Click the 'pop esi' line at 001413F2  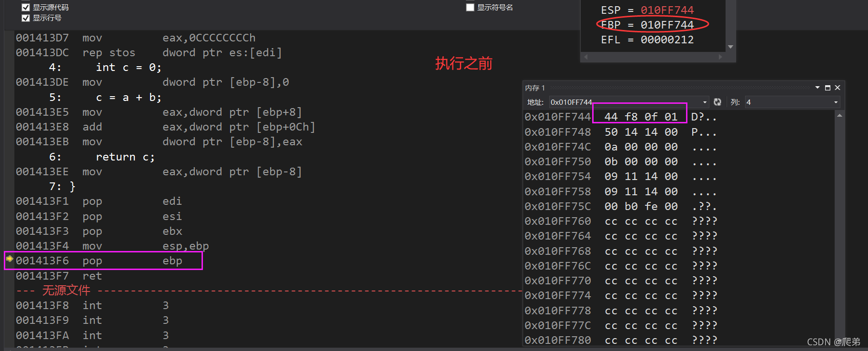pyautogui.click(x=99, y=217)
